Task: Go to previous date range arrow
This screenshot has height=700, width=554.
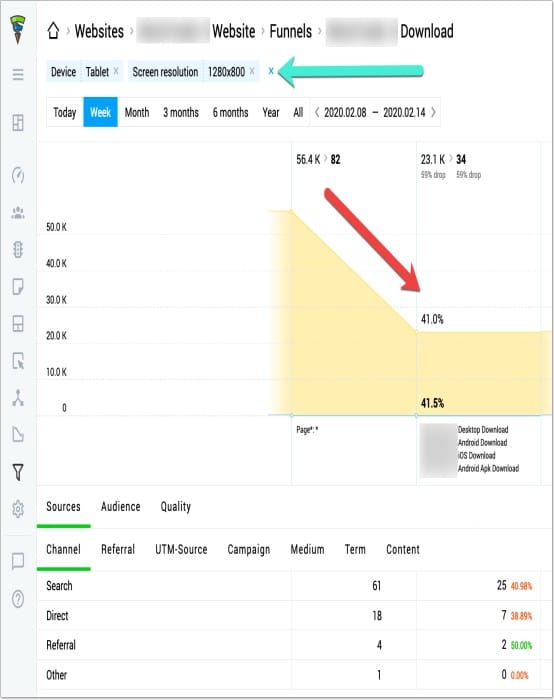Action: pyautogui.click(x=317, y=112)
